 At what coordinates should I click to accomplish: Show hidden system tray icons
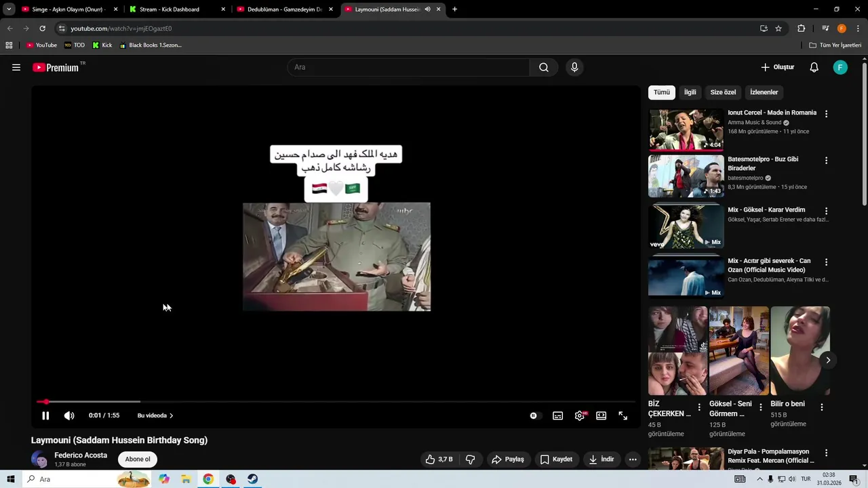(759, 479)
